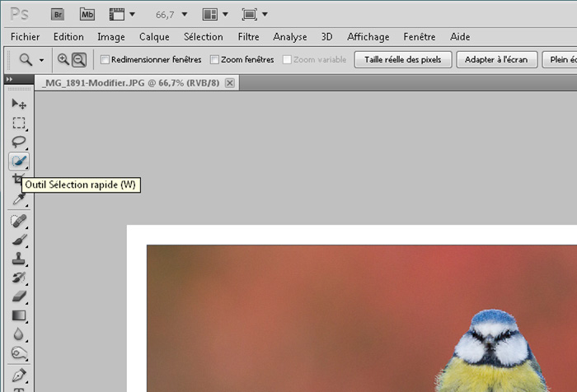The width and height of the screenshot is (577, 392).
Task: Select the Eraser tool
Action: 19,296
